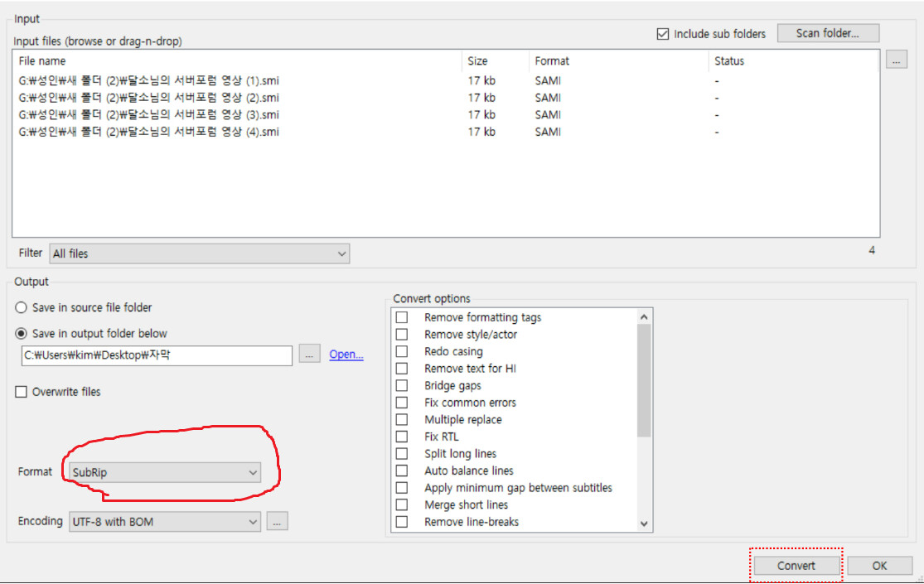Click the Format column header
The image size is (924, 584).
click(x=619, y=60)
